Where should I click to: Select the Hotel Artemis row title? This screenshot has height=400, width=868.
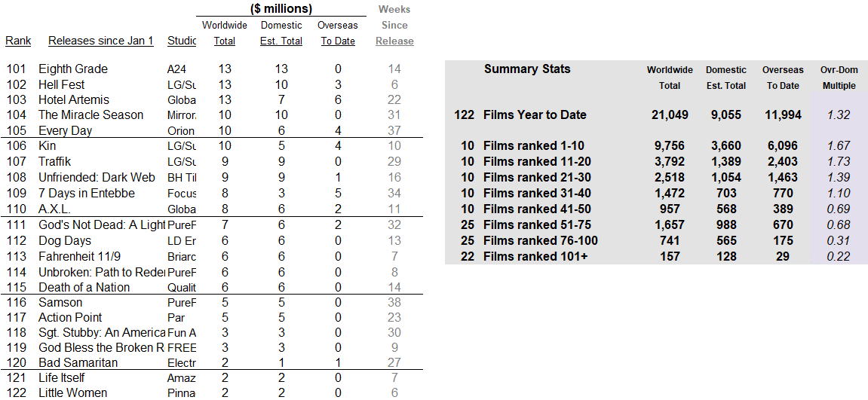point(74,99)
